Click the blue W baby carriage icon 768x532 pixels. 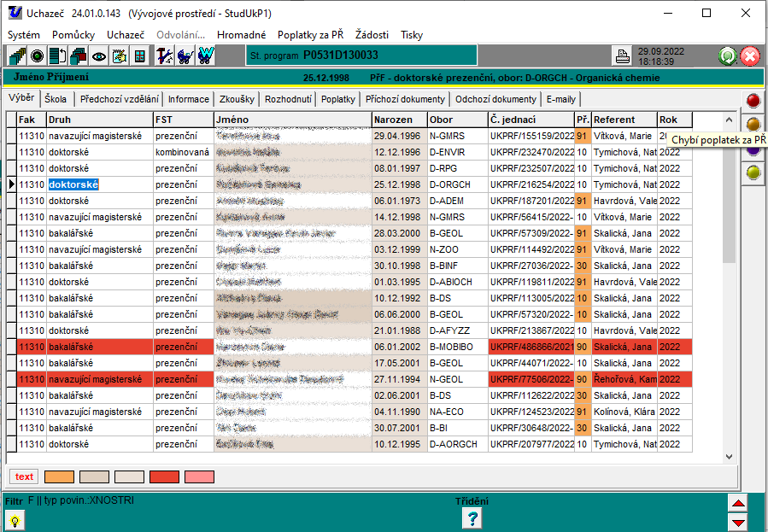pyautogui.click(x=205, y=56)
